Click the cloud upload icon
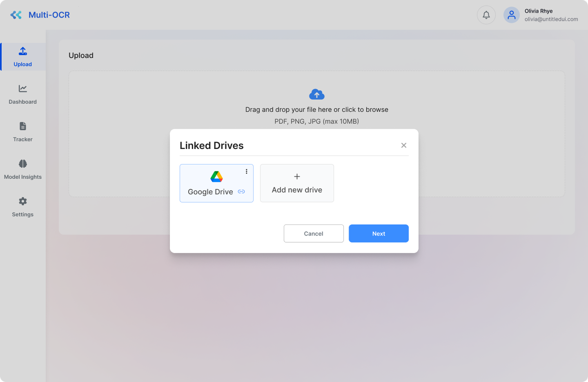 coord(317,94)
